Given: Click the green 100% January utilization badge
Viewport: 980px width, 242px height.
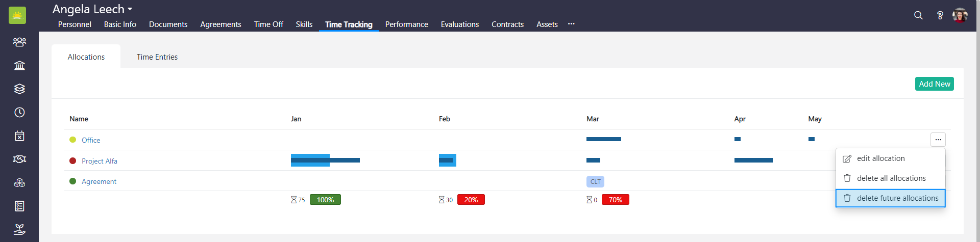Looking at the screenshot, I should click(325, 200).
